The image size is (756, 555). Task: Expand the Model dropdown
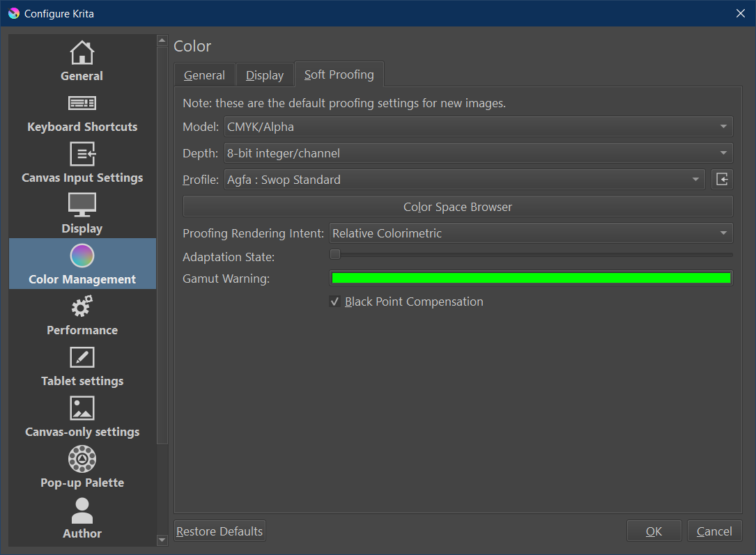pyautogui.click(x=478, y=127)
